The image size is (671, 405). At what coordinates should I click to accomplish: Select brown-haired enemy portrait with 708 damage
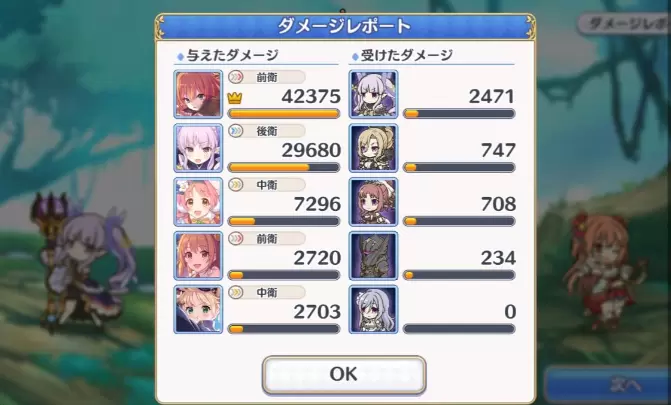pyautogui.click(x=373, y=202)
